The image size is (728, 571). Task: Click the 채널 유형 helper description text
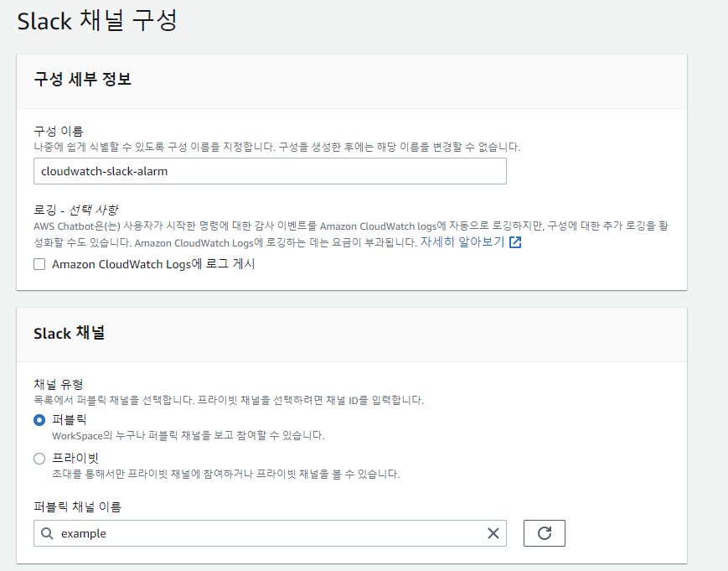tap(229, 400)
